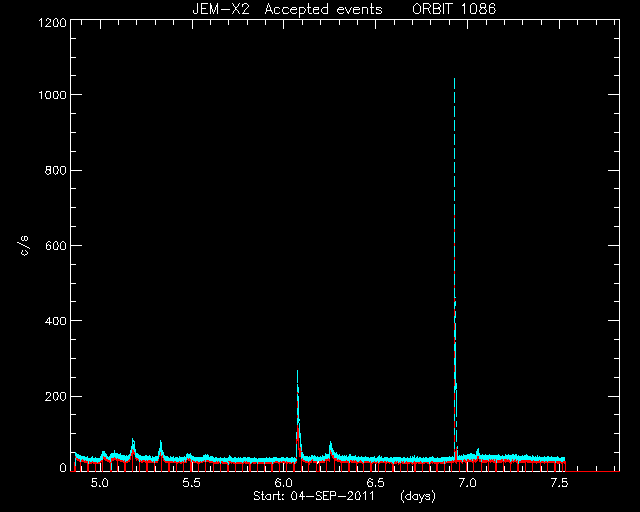Viewport: 640px width, 512px height.
Task: Click the 1200 y-axis tick label
Action: click(x=52, y=22)
